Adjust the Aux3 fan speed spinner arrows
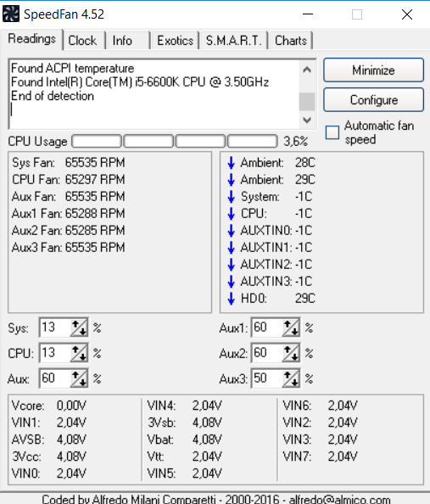Screen dimensions: 430x504 (x=291, y=378)
